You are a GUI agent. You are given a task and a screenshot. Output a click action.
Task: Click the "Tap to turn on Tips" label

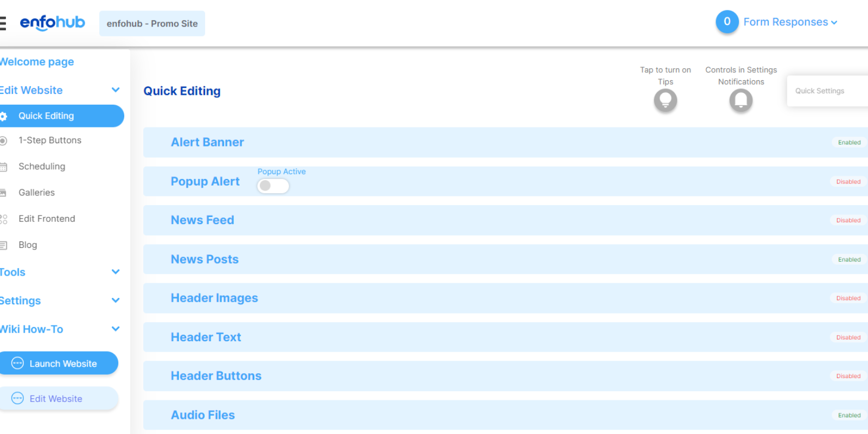pos(665,76)
